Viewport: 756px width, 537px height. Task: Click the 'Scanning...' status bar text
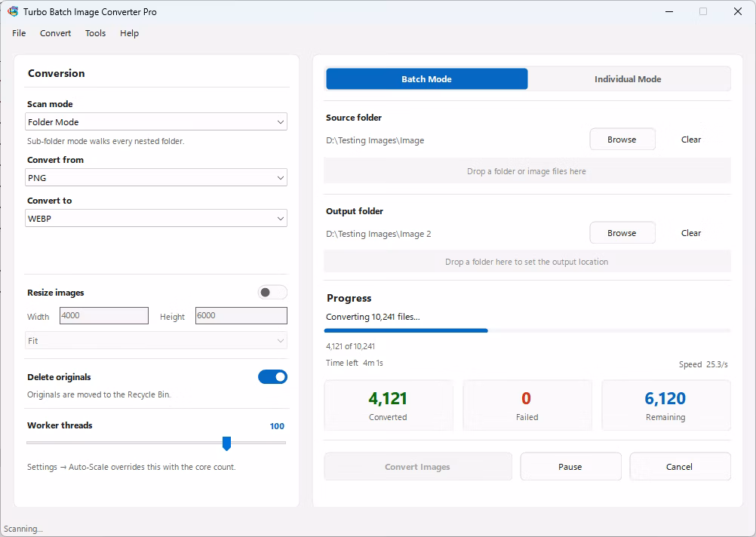(23, 529)
